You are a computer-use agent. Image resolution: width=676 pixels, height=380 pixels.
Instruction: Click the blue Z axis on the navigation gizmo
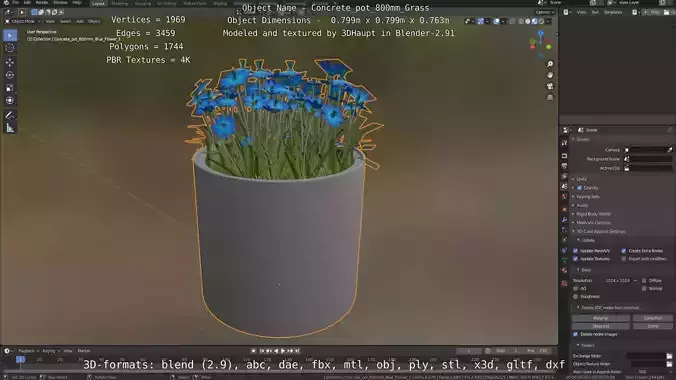coord(541,33)
